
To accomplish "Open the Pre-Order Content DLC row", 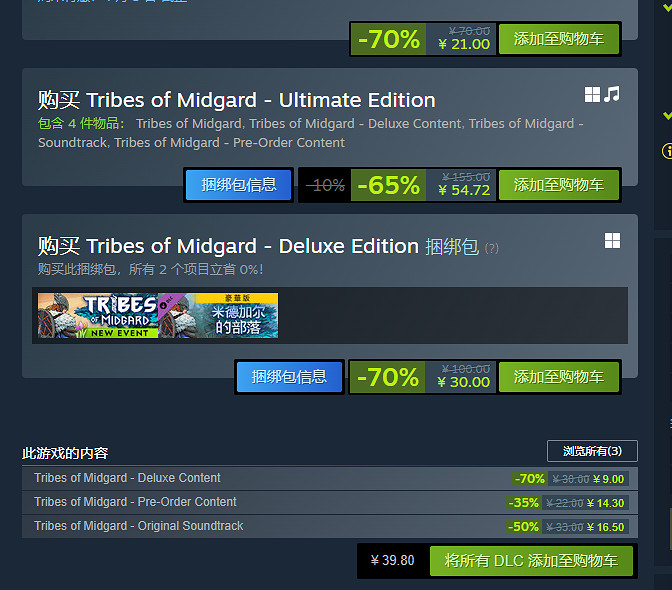I will (136, 502).
